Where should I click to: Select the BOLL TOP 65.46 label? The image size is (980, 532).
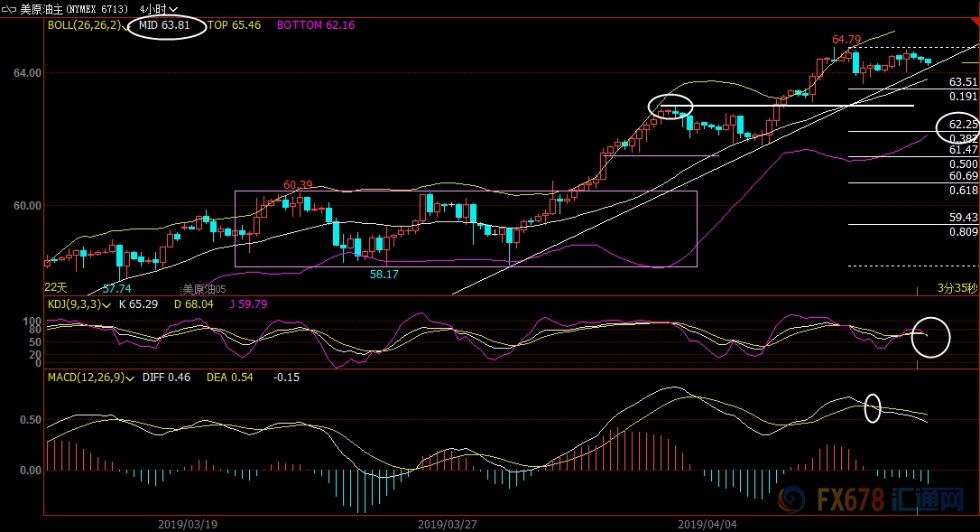tap(235, 25)
